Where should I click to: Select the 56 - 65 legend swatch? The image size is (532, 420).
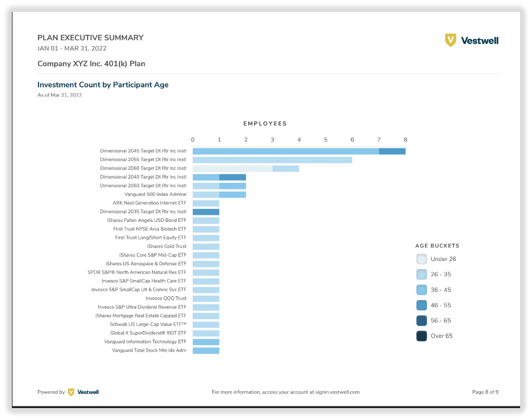point(421,321)
